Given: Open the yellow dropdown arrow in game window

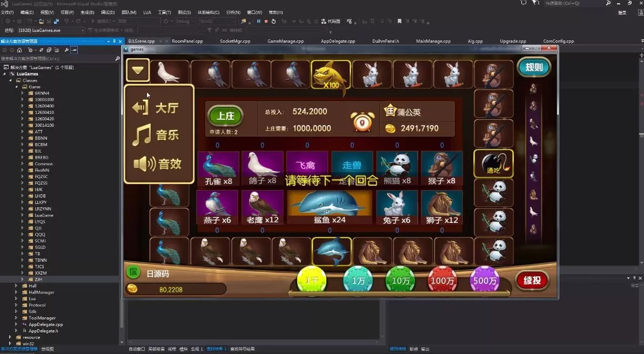Looking at the screenshot, I should tap(137, 70).
